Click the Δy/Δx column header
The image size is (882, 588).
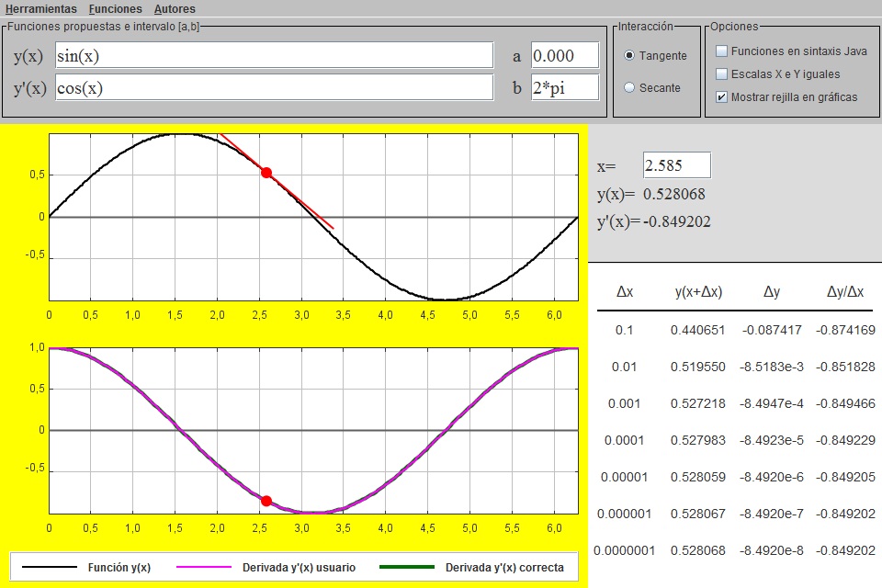coord(844,292)
